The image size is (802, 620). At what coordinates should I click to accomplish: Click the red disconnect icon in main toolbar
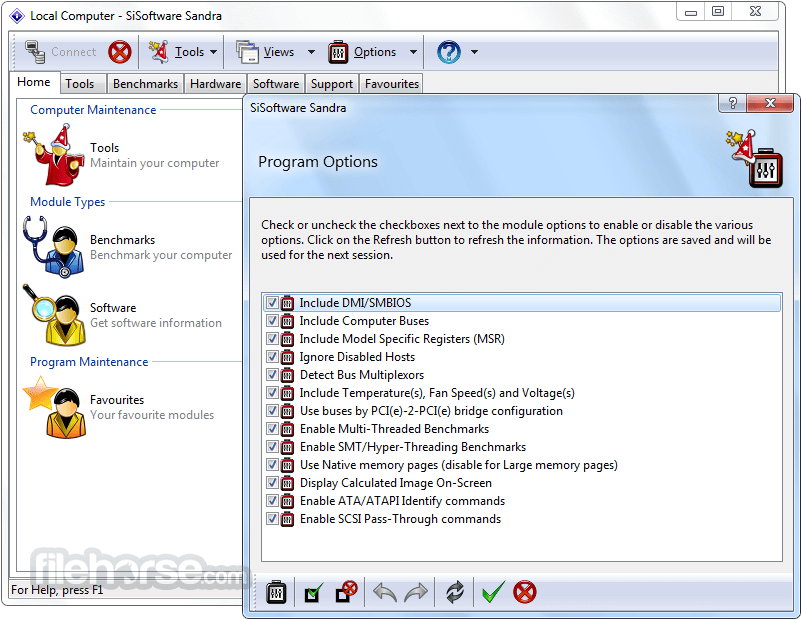click(x=120, y=52)
